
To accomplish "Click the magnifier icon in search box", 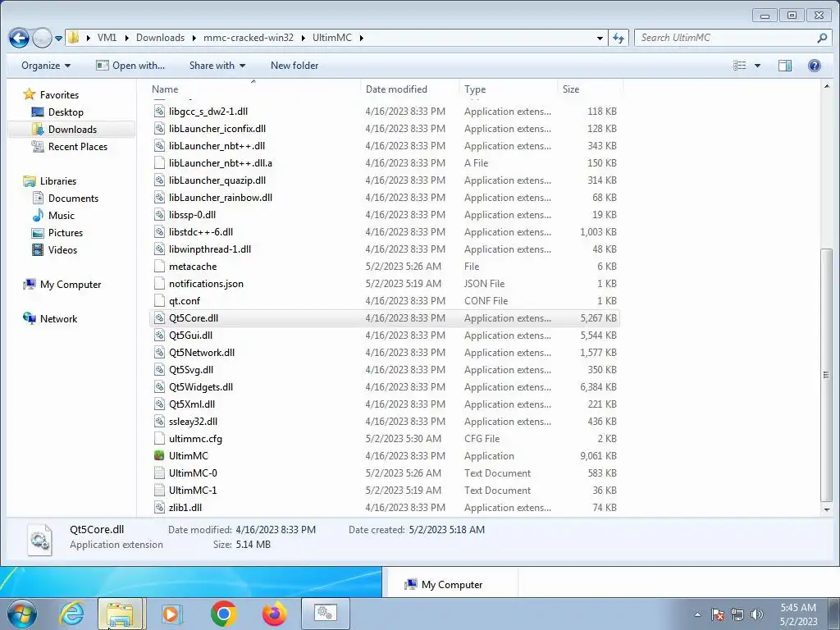I will click(x=822, y=38).
